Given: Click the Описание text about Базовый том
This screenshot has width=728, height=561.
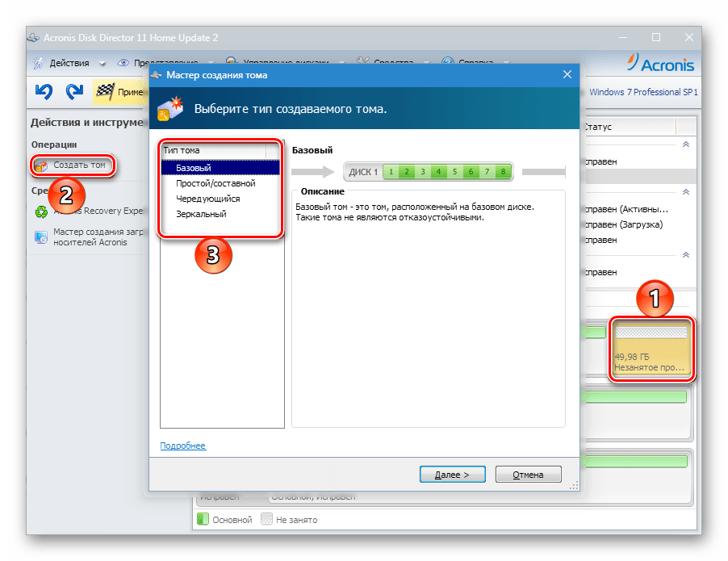Looking at the screenshot, I should pos(415,211).
